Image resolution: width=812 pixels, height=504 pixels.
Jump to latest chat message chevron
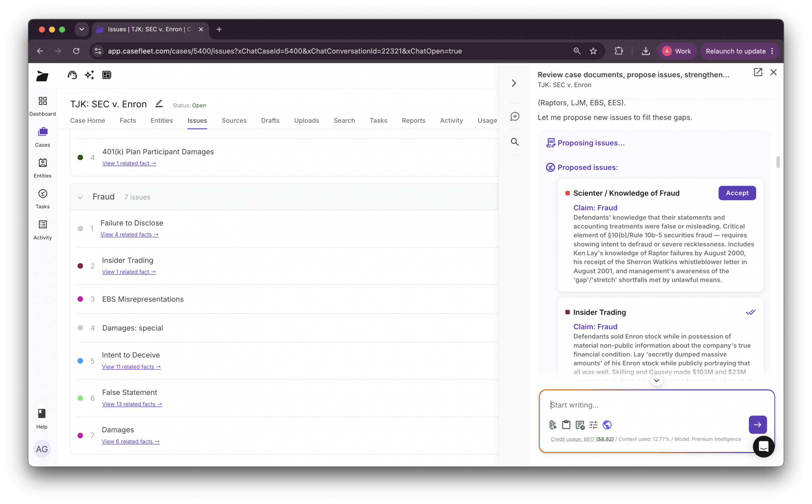point(657,381)
